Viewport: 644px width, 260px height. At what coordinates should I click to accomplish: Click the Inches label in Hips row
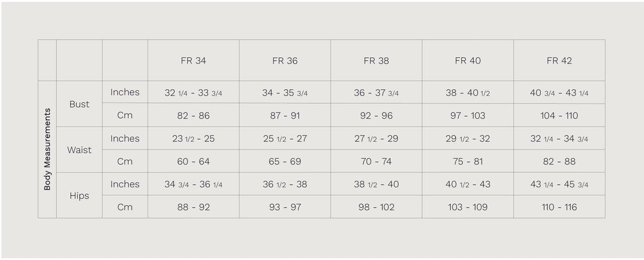click(125, 184)
